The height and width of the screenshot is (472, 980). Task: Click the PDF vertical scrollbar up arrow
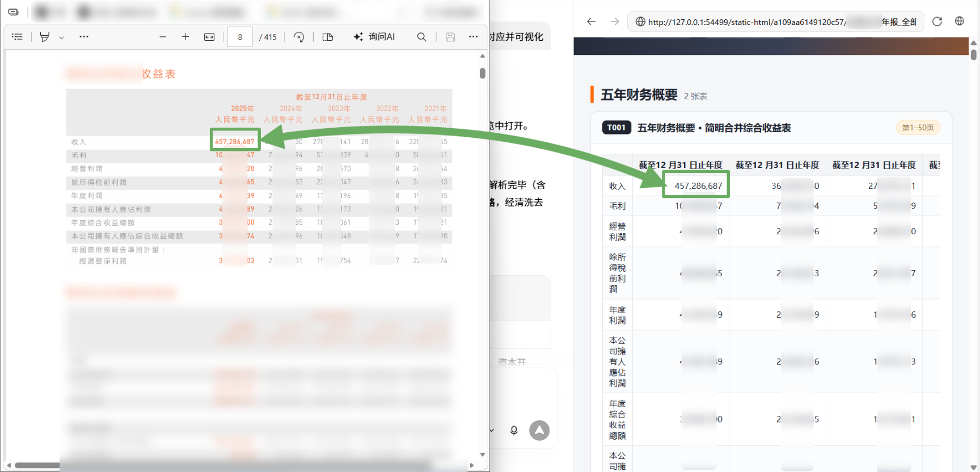click(x=483, y=56)
